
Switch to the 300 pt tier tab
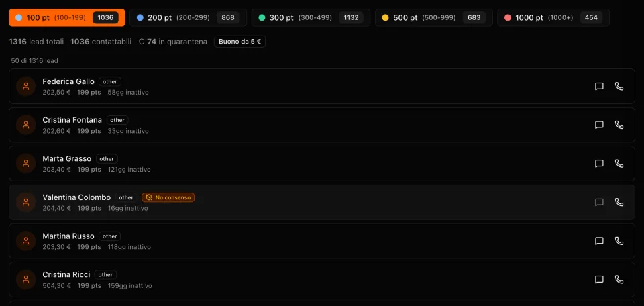[311, 17]
